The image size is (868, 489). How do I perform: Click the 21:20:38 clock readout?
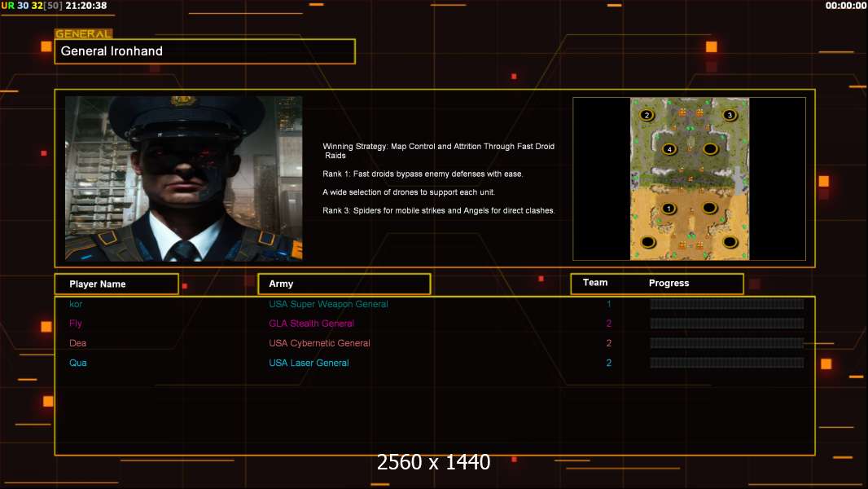85,6
